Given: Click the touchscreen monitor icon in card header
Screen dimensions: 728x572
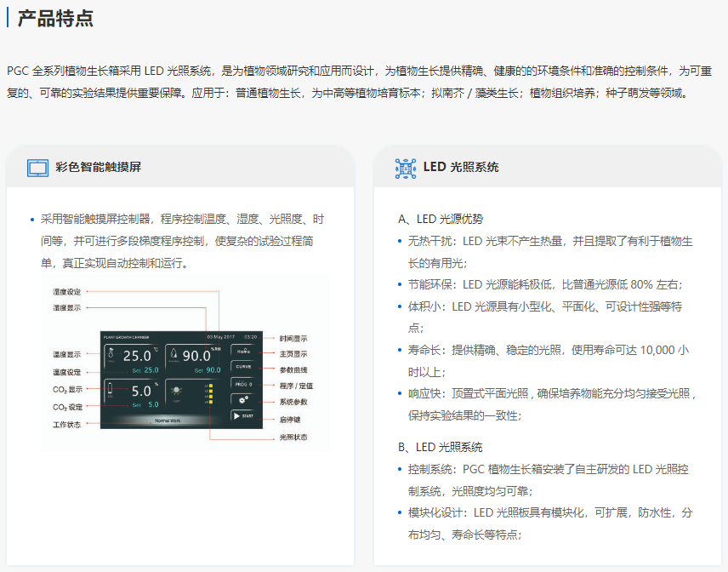Looking at the screenshot, I should click(37, 168).
